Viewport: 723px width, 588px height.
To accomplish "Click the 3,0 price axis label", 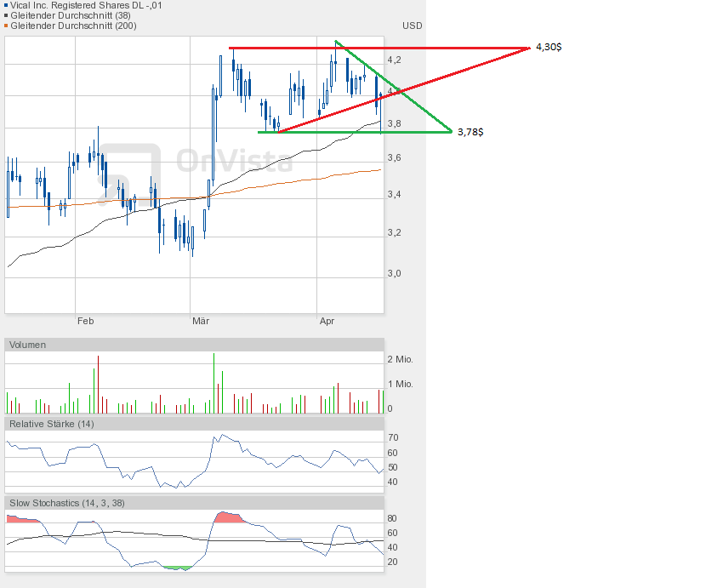I will click(x=394, y=273).
